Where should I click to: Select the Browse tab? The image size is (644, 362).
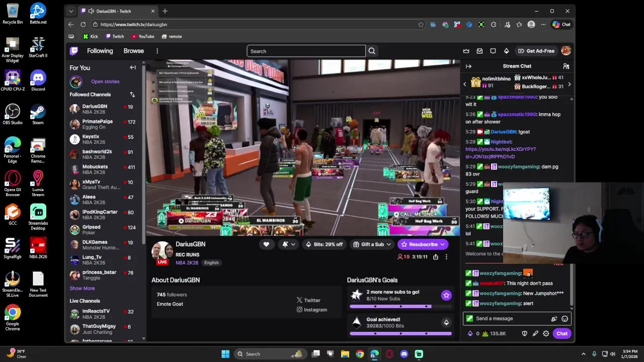click(134, 51)
